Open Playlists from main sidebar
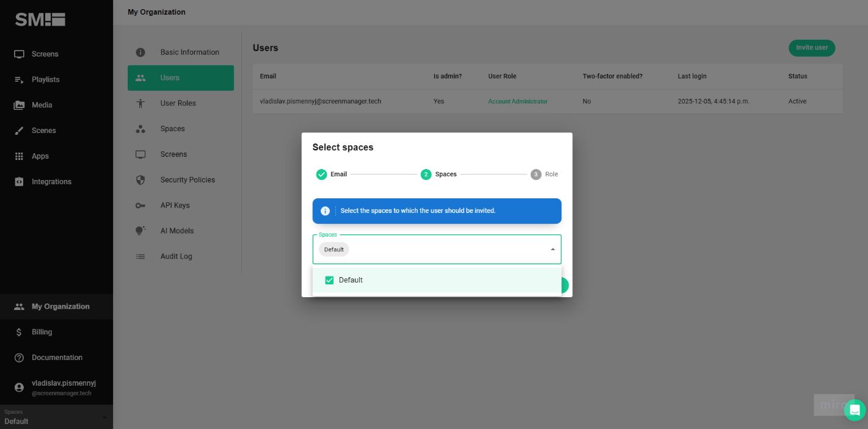The width and height of the screenshot is (868, 429). pos(56,80)
